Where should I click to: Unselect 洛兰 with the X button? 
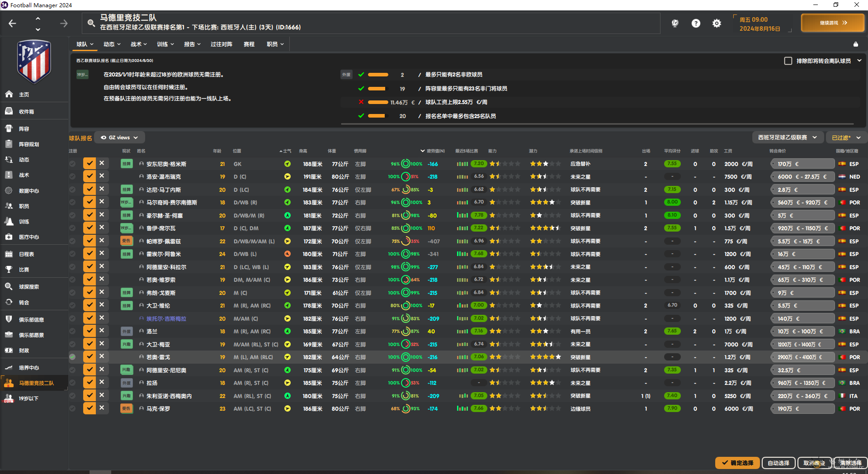102,331
